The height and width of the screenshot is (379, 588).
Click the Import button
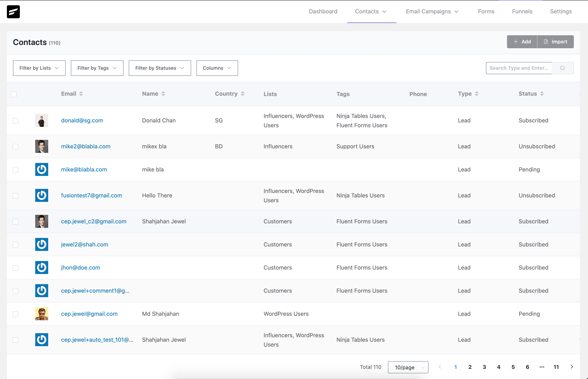(x=555, y=42)
